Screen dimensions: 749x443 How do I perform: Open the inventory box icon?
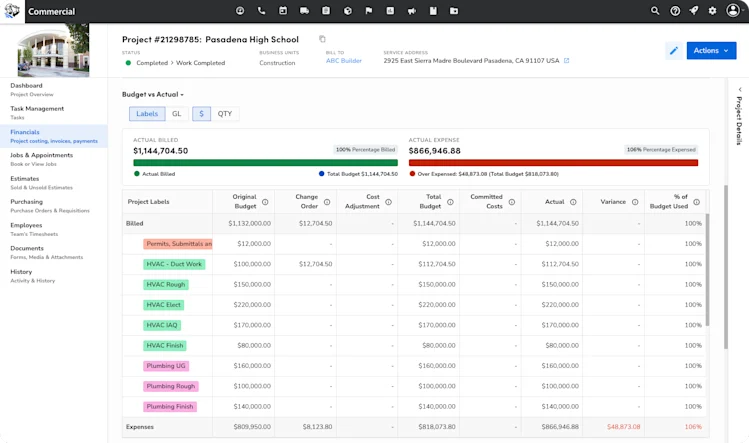[x=348, y=11]
